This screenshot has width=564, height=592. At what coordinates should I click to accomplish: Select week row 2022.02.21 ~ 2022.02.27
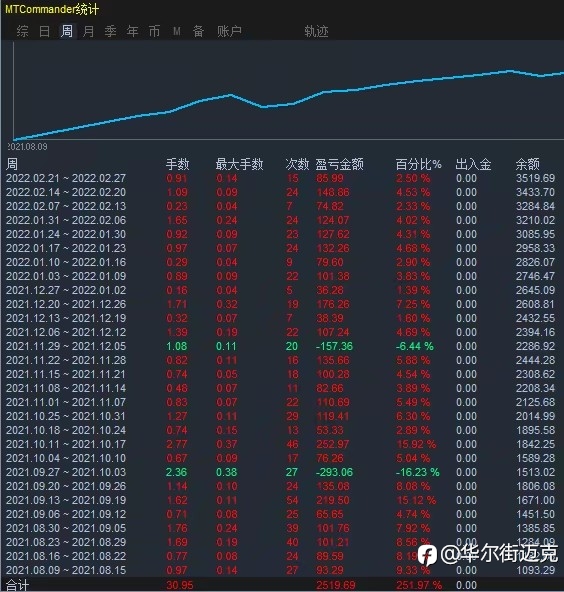point(281,178)
